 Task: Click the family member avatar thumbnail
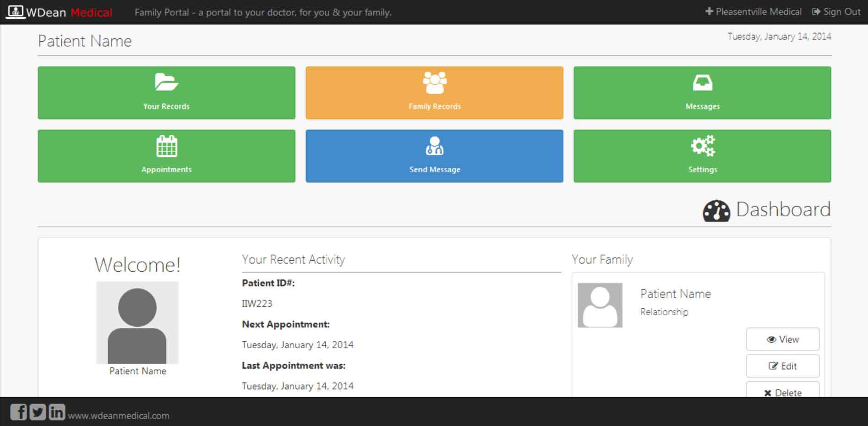click(600, 305)
